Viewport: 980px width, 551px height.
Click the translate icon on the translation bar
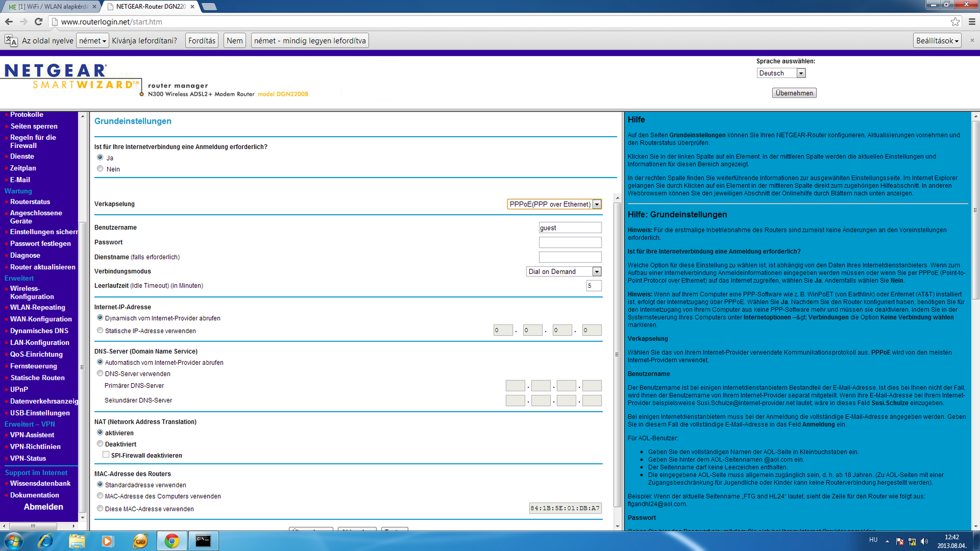(11, 41)
